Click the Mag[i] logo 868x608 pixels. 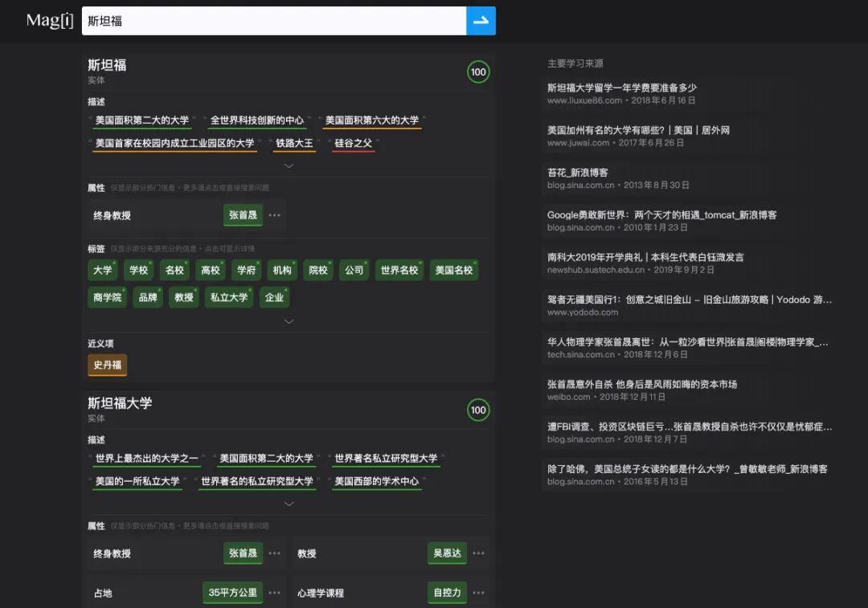click(49, 20)
